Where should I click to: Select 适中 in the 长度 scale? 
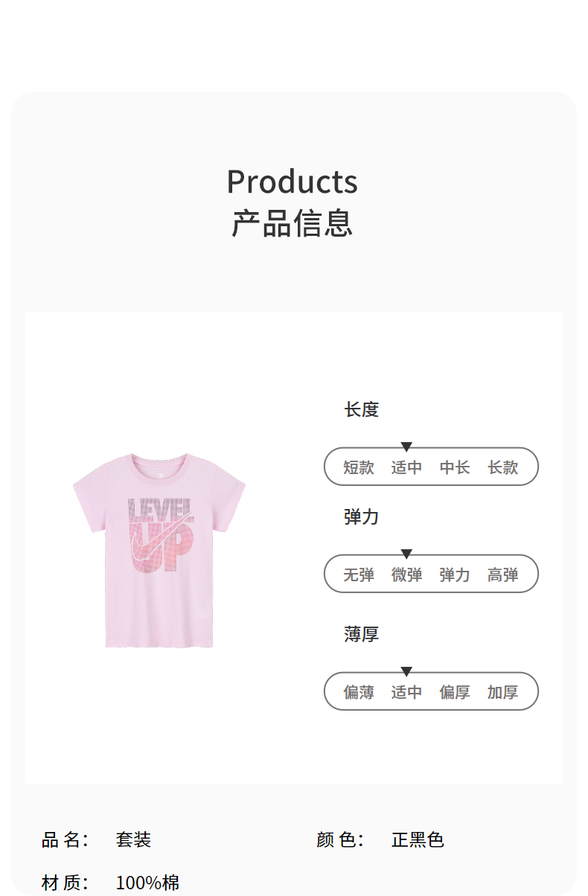(406, 467)
